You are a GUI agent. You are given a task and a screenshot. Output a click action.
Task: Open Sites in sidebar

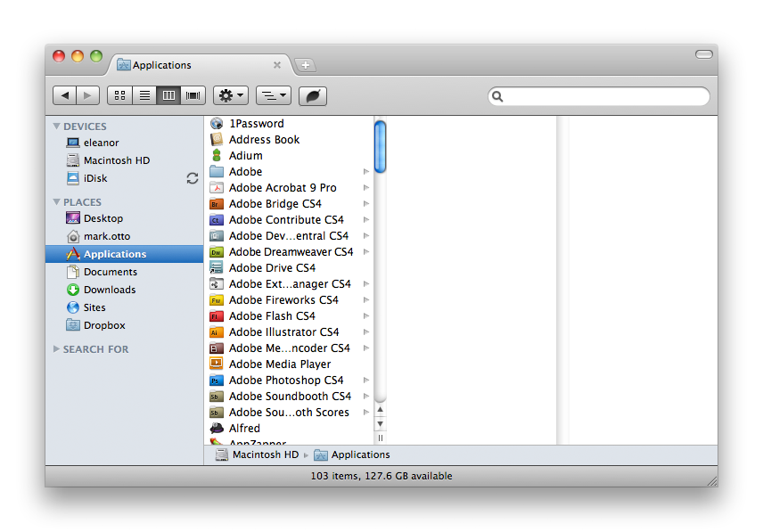click(125, 307)
